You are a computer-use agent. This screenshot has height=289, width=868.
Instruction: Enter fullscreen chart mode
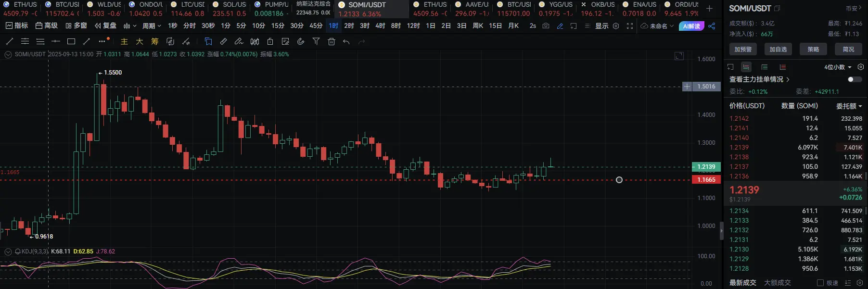coord(630,26)
